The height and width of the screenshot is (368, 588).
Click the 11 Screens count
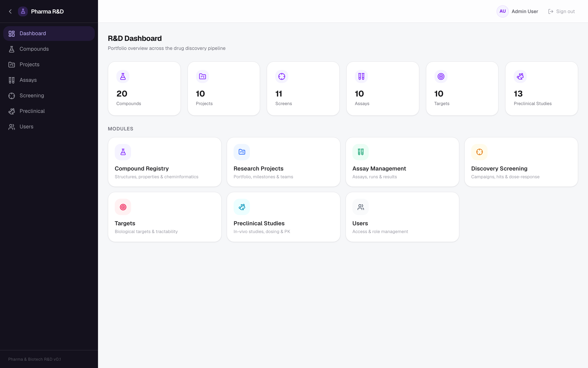point(279,94)
